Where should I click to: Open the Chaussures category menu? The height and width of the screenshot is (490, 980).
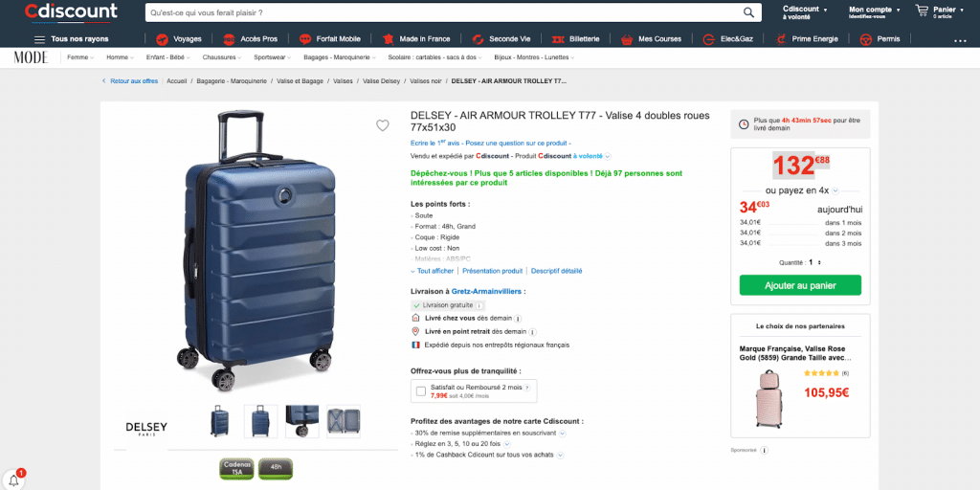click(222, 57)
